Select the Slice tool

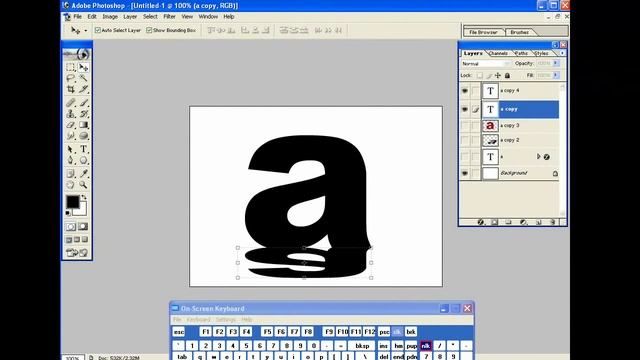[83, 89]
